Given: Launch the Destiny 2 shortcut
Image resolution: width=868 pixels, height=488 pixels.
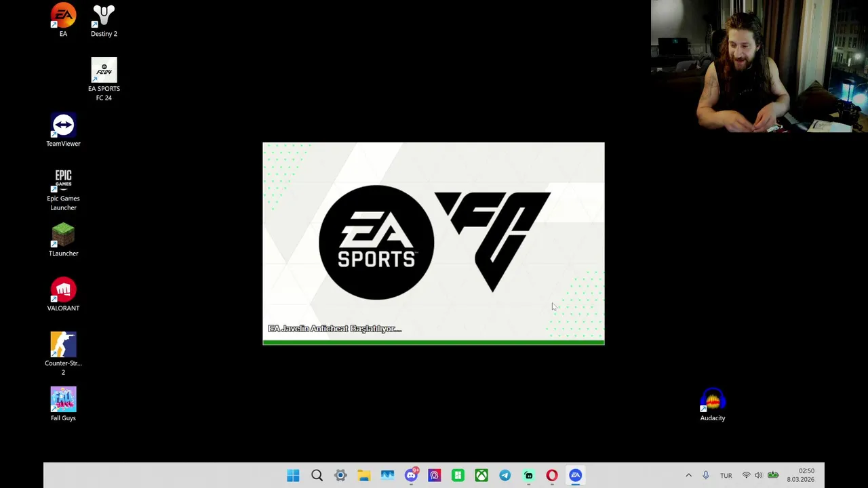Looking at the screenshot, I should tap(104, 20).
